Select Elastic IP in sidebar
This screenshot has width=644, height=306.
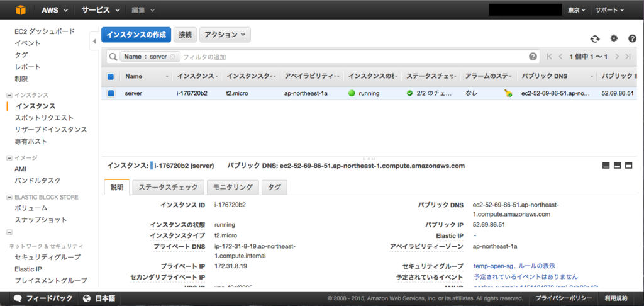pyautogui.click(x=28, y=269)
